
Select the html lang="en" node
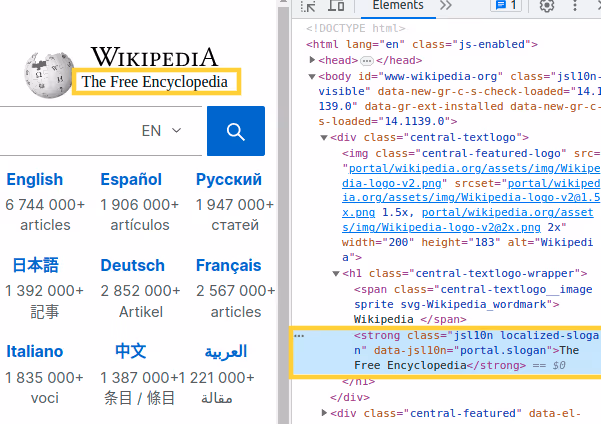pyautogui.click(x=422, y=44)
